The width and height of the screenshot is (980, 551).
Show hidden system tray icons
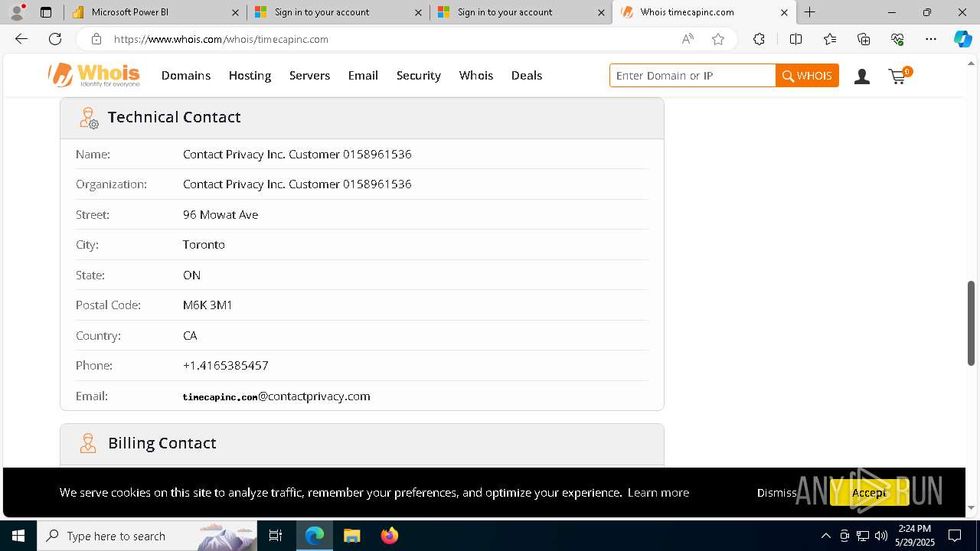tap(826, 536)
